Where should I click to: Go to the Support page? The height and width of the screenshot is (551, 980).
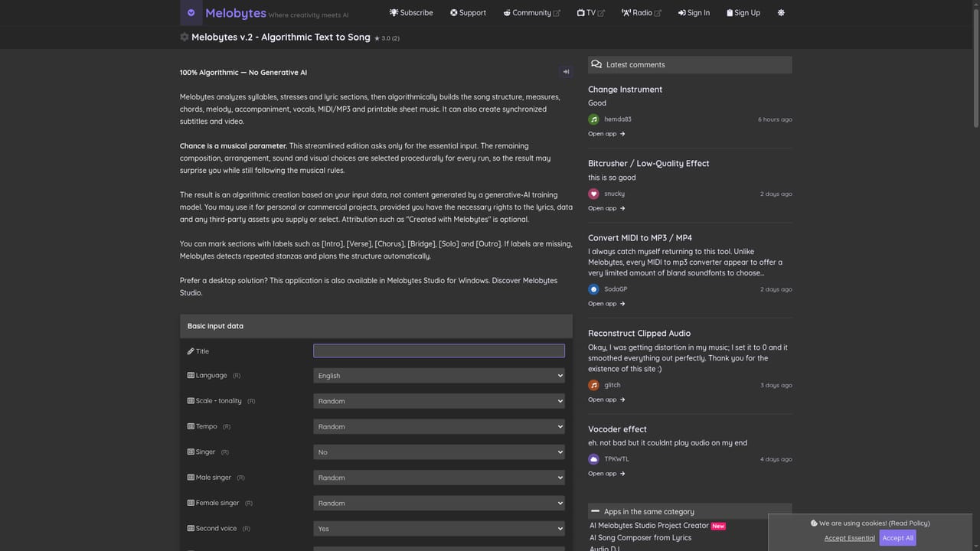pyautogui.click(x=468, y=13)
